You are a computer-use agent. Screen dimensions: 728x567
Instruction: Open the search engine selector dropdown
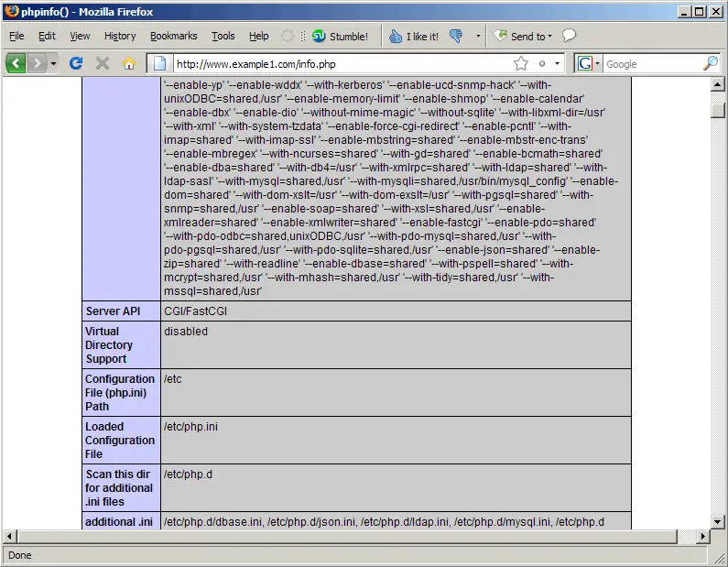click(x=598, y=63)
